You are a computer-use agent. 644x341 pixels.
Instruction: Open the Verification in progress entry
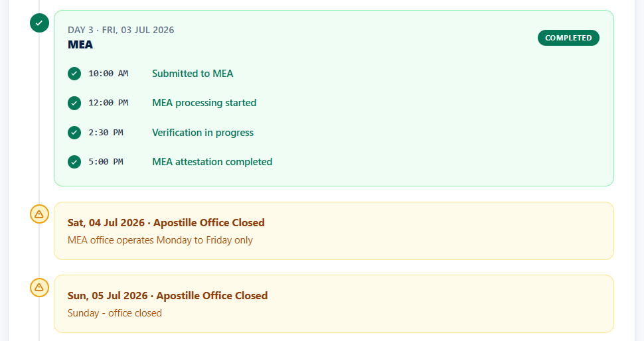click(203, 133)
